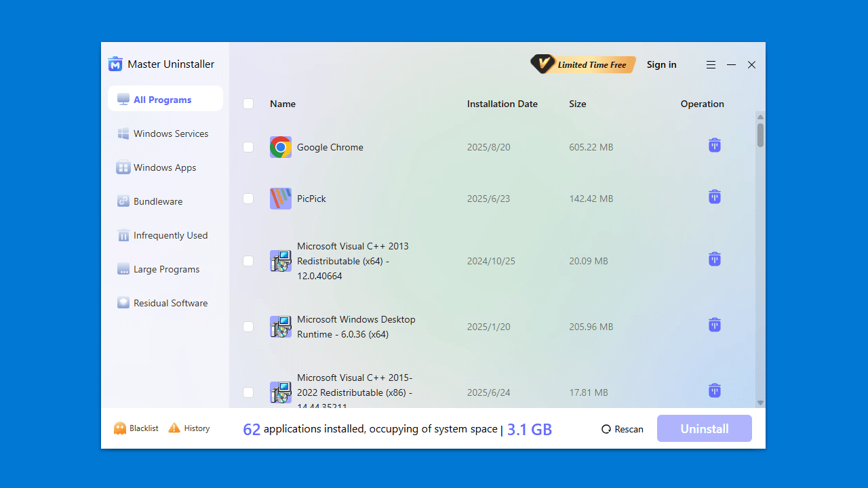Image resolution: width=868 pixels, height=488 pixels.
Task: Open the Windows Services category
Action: coord(165,134)
